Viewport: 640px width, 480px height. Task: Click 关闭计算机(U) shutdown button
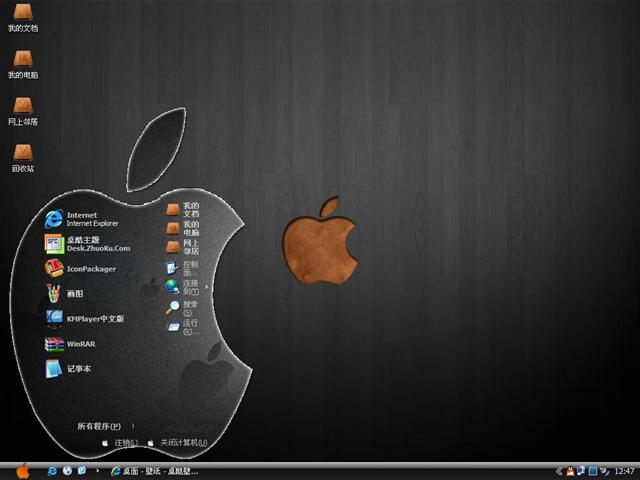177,442
